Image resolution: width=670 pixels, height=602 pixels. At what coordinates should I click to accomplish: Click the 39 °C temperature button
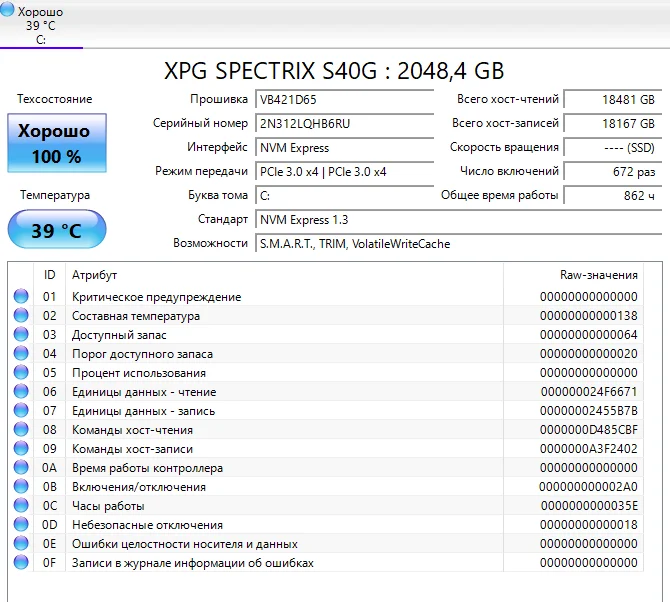coord(57,229)
